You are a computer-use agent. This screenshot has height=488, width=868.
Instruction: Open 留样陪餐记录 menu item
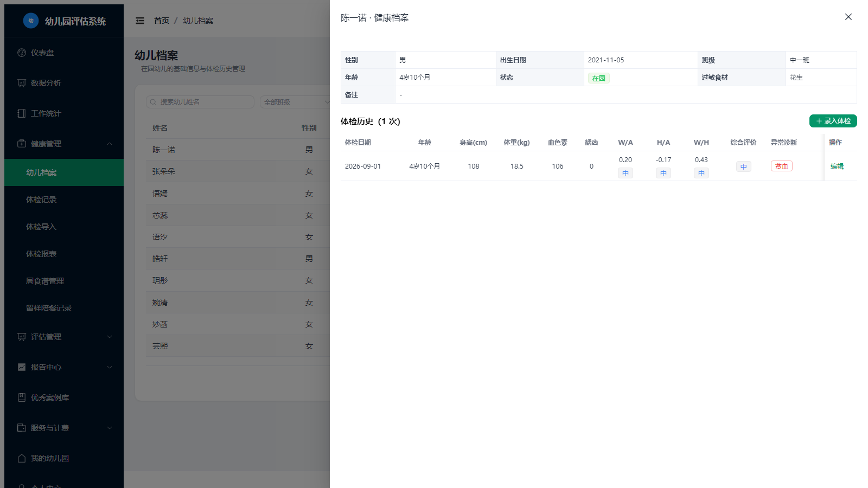coord(64,308)
